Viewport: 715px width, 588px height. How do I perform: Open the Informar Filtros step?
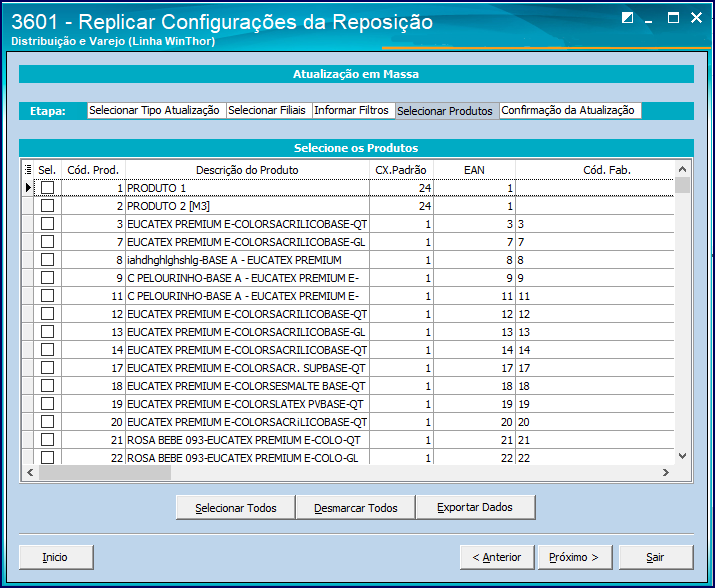[x=353, y=110]
